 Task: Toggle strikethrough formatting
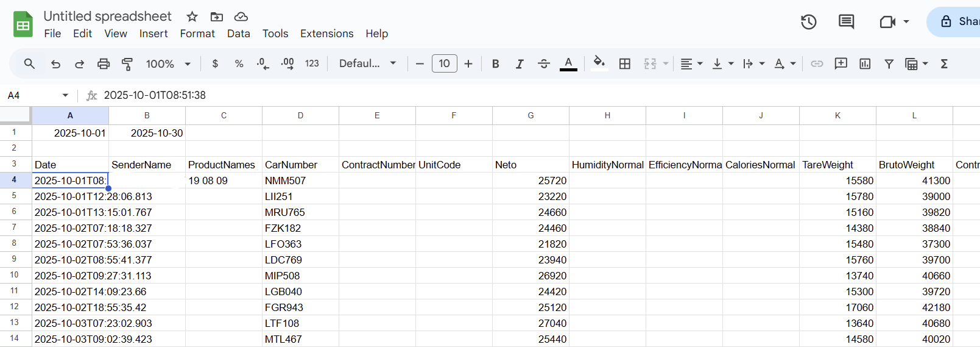pos(543,63)
